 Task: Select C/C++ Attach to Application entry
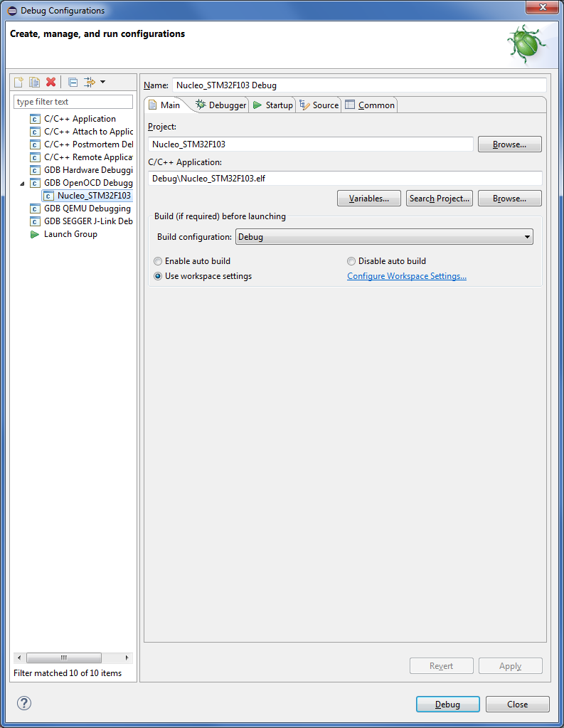pyautogui.click(x=88, y=132)
